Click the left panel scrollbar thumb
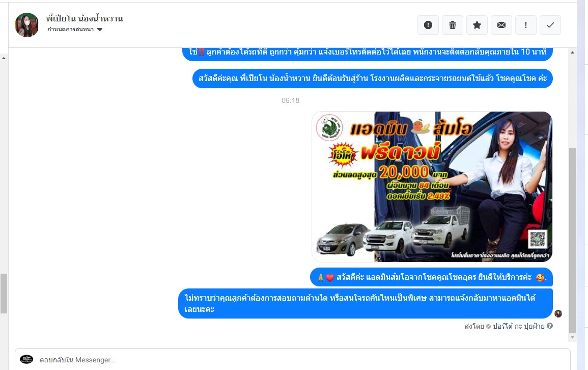 coord(4,294)
